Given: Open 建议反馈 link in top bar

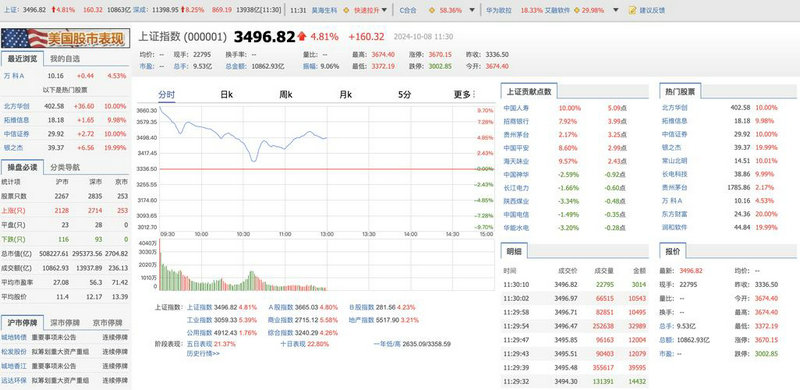Looking at the screenshot, I should [653, 10].
